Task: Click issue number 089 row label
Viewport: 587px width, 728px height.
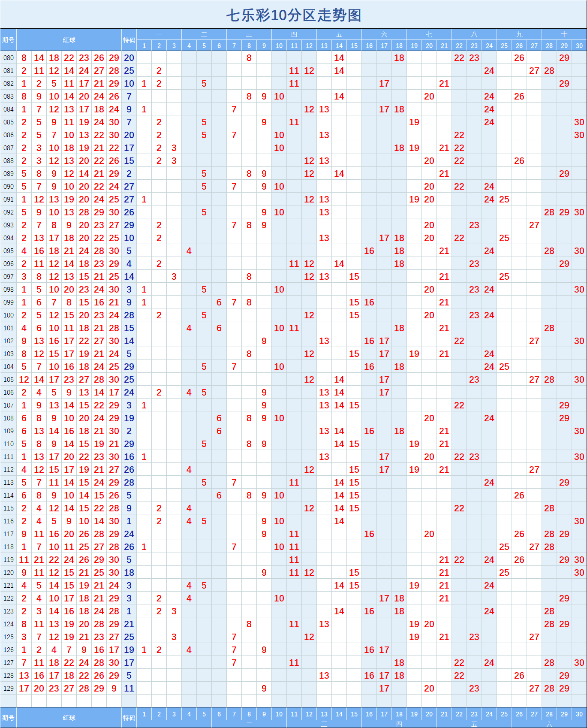Action: [x=9, y=174]
